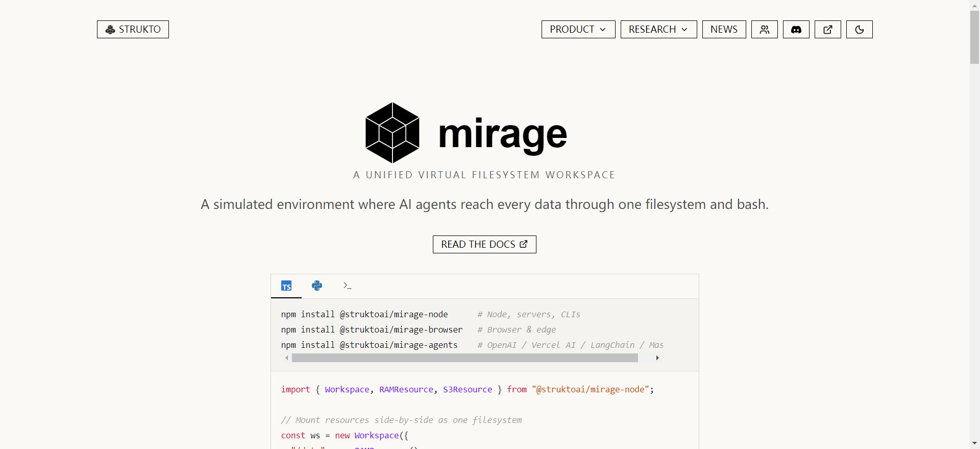980x449 pixels.
Task: Click the page scrollbar up arrow
Action: click(975, 5)
